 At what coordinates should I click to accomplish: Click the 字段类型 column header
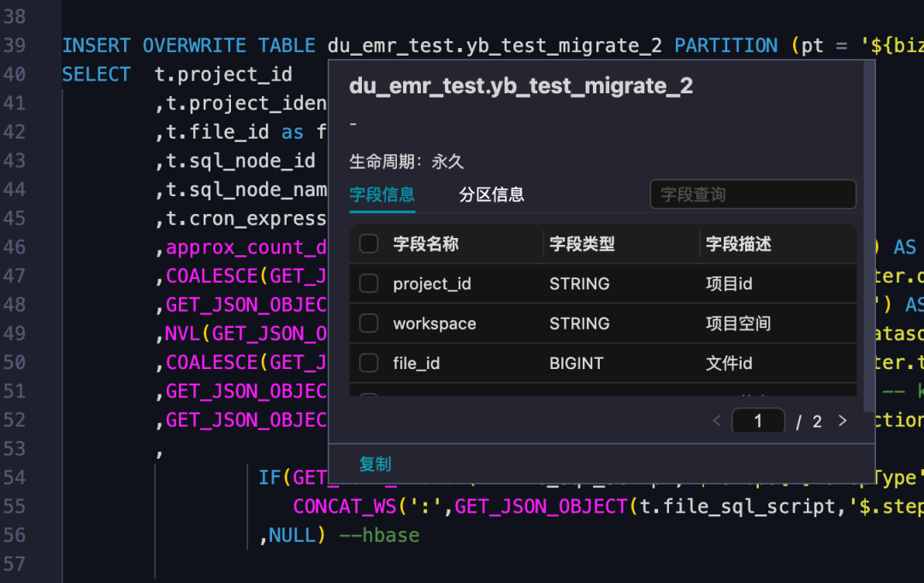[581, 243]
